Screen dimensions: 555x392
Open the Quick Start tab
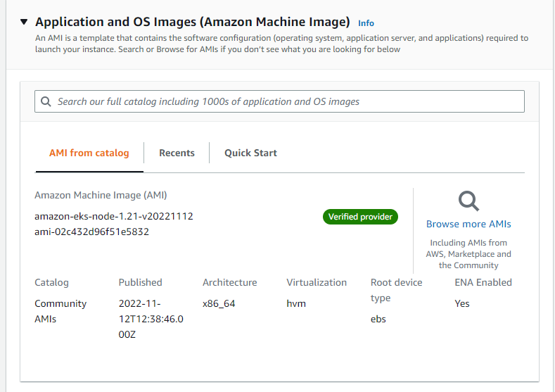pos(250,153)
